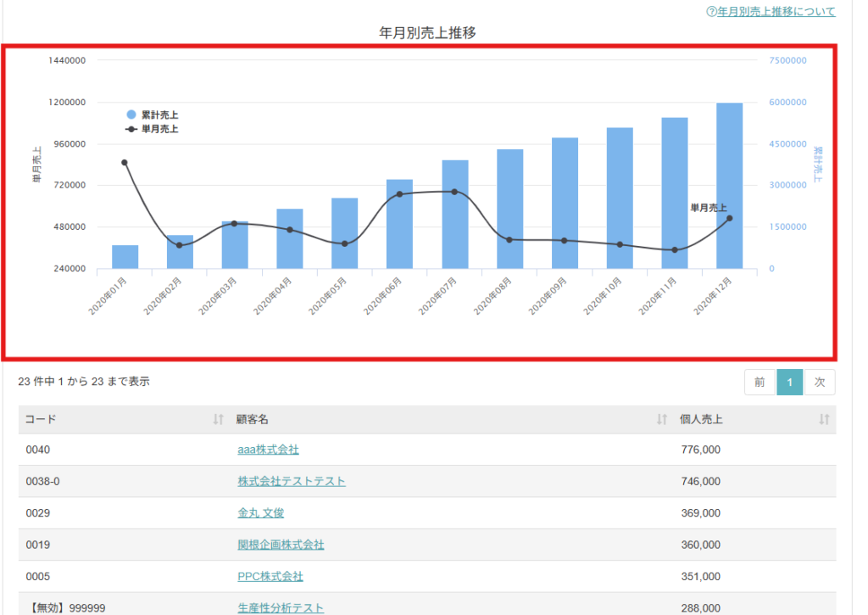Click the 2020年01月 monthly sales data point
868x615 pixels.
point(125,162)
